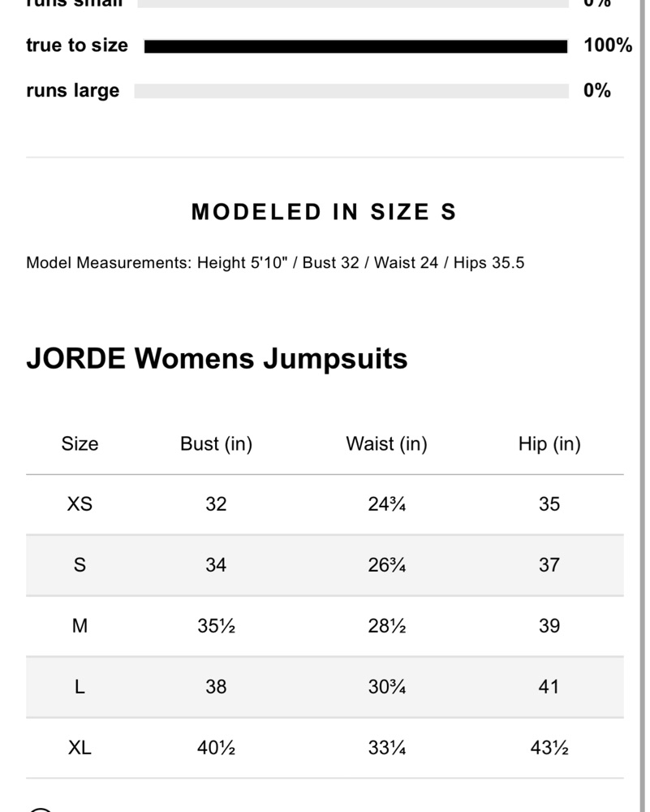Click the 'MODELED IN SIZE S' heading

click(324, 213)
